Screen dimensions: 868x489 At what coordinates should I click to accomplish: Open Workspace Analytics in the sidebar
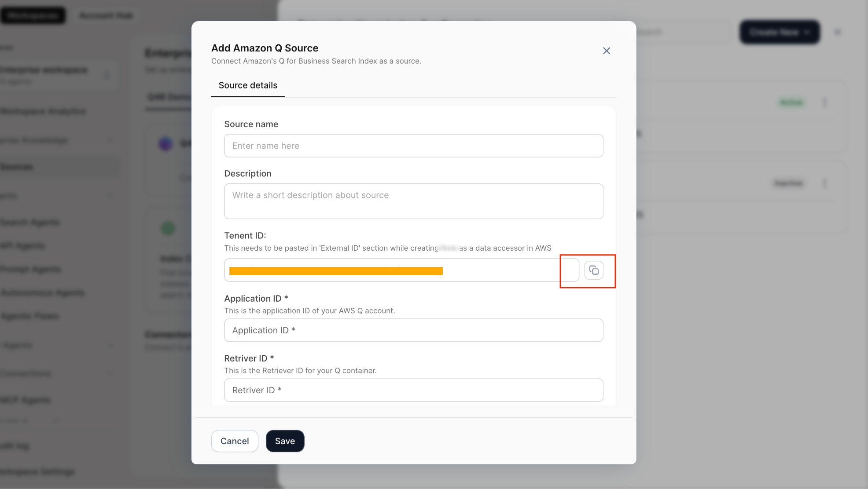coord(43,111)
